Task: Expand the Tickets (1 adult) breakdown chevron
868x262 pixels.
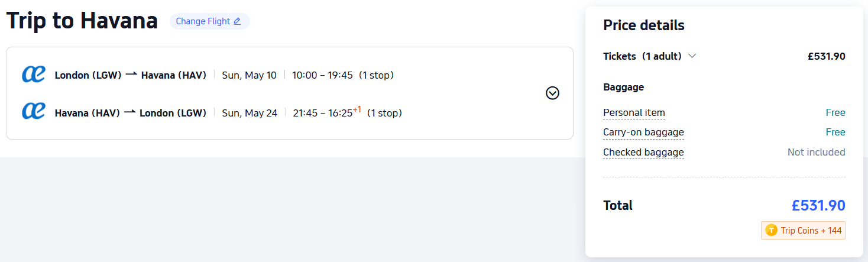Action: click(692, 56)
